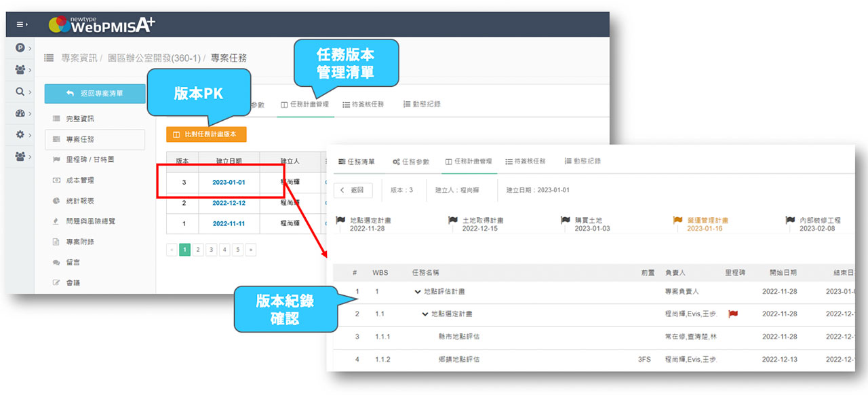The width and height of the screenshot is (868, 395).
Task: Collapse the 地點評估計畫 task row chevron
Action: coord(418,292)
